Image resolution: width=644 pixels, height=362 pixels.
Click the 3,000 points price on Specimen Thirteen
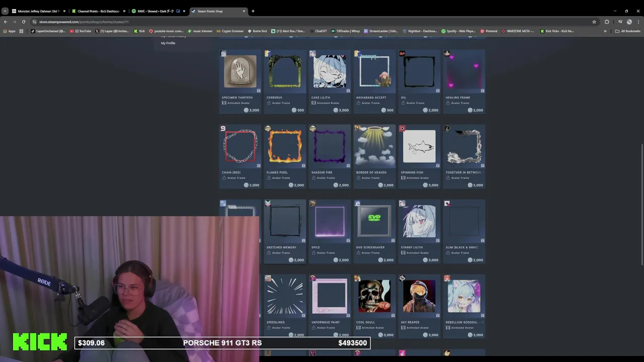251,110
